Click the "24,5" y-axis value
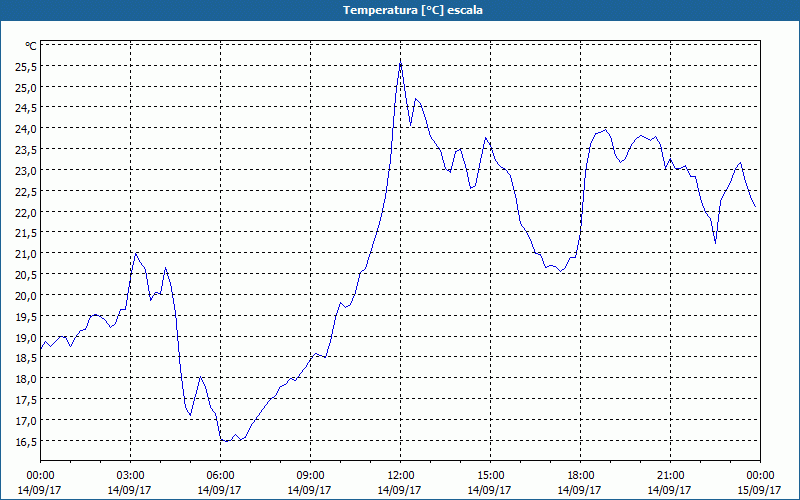Screen dimensions: 800x500 click(x=26, y=108)
